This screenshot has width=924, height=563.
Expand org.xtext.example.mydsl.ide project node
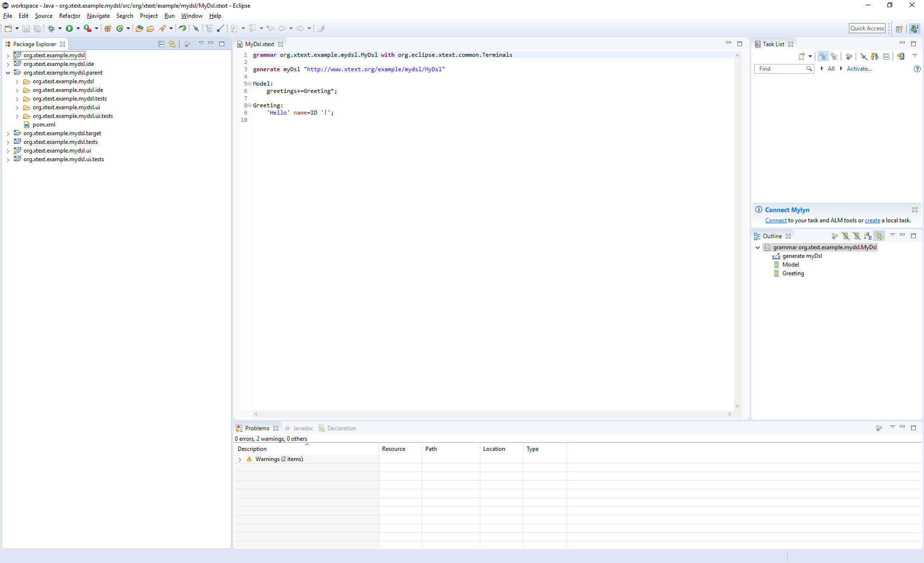coord(8,64)
